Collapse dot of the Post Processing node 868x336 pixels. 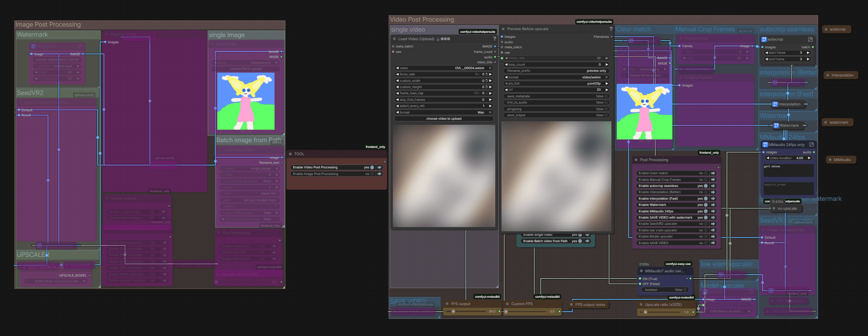click(x=636, y=160)
